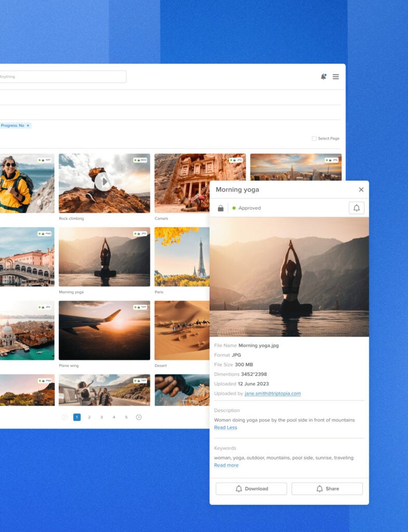Click the Download button
Screen dimensions: 408x532
click(251, 489)
